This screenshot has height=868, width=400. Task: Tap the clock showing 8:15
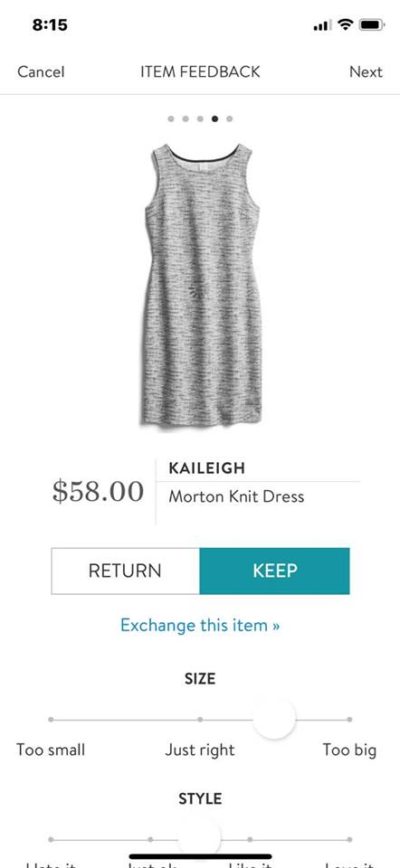(50, 25)
